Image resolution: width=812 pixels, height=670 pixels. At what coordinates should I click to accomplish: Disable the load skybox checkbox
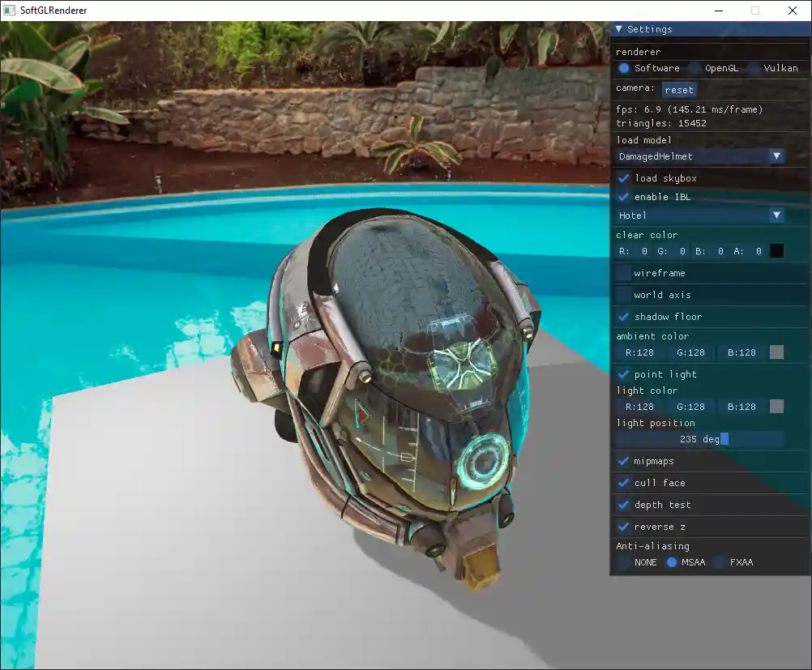point(624,178)
